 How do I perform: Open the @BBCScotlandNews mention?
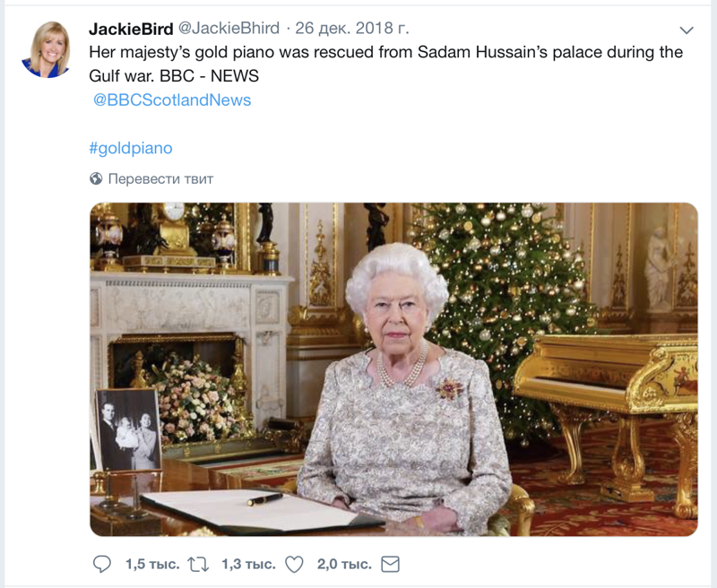coord(172,100)
